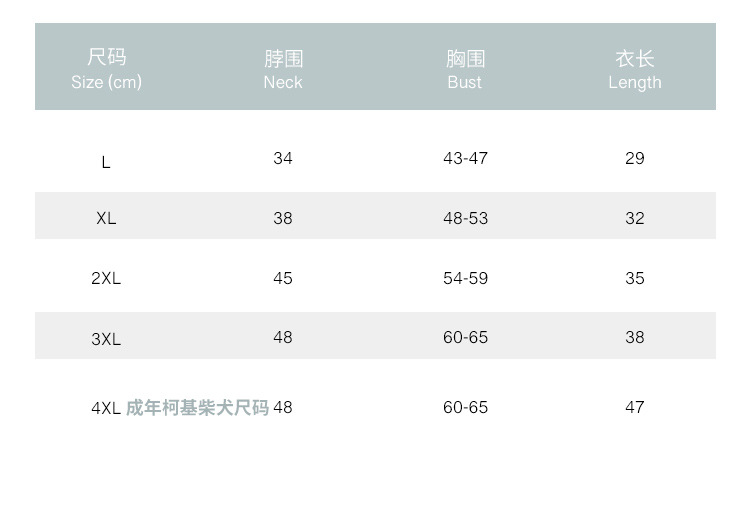Screen dimensions: 750x519
Task: Click neck value 38 in XL row
Action: [283, 218]
